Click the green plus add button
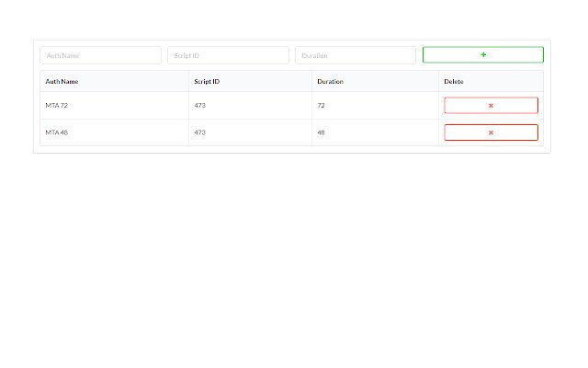Image resolution: width=588 pixels, height=368 pixels. [x=483, y=55]
